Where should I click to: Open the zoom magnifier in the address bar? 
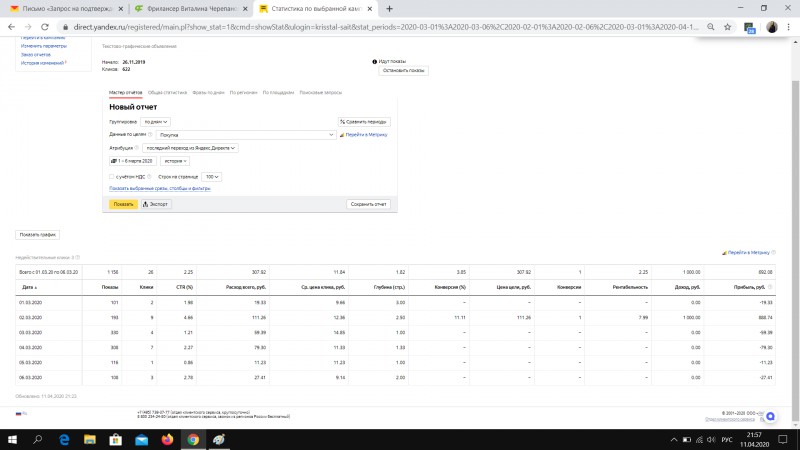pyautogui.click(x=710, y=27)
